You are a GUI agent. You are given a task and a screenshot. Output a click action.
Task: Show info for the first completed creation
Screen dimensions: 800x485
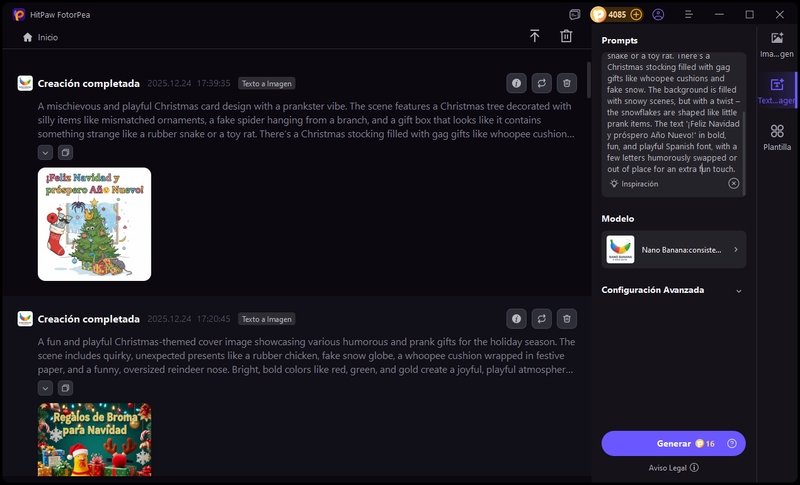(516, 84)
